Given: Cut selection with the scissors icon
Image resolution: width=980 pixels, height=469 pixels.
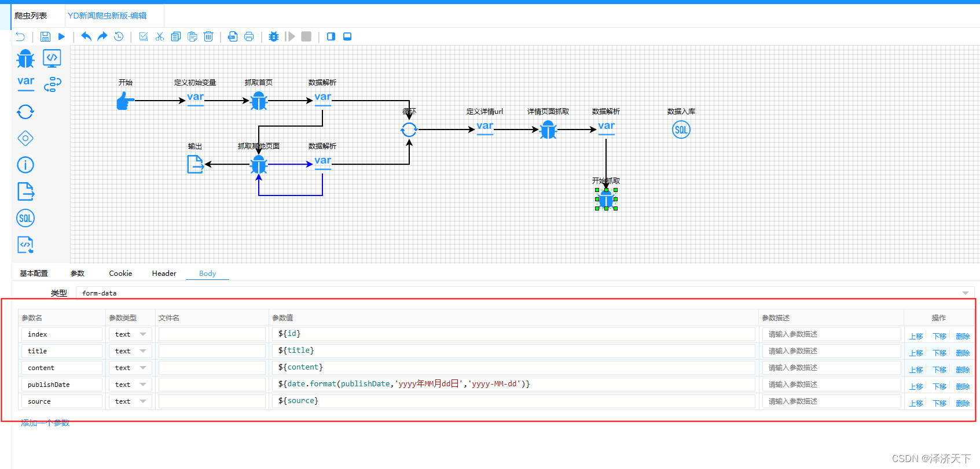Looking at the screenshot, I should 160,36.
